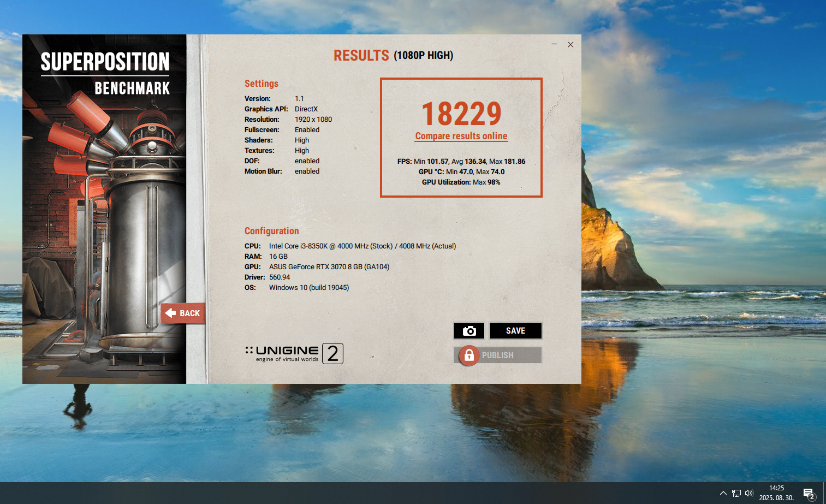Image resolution: width=826 pixels, height=504 pixels.
Task: Open the taskbar clock showing 14:25
Action: click(776, 493)
